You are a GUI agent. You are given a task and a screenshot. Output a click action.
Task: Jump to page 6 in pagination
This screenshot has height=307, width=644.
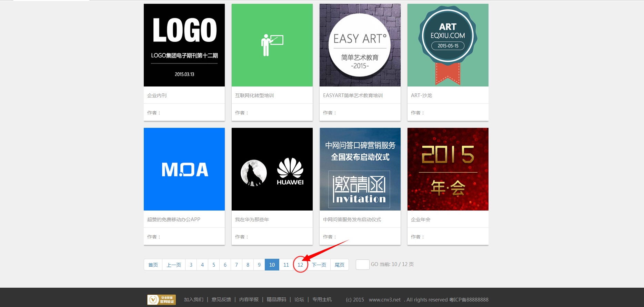pyautogui.click(x=225, y=265)
